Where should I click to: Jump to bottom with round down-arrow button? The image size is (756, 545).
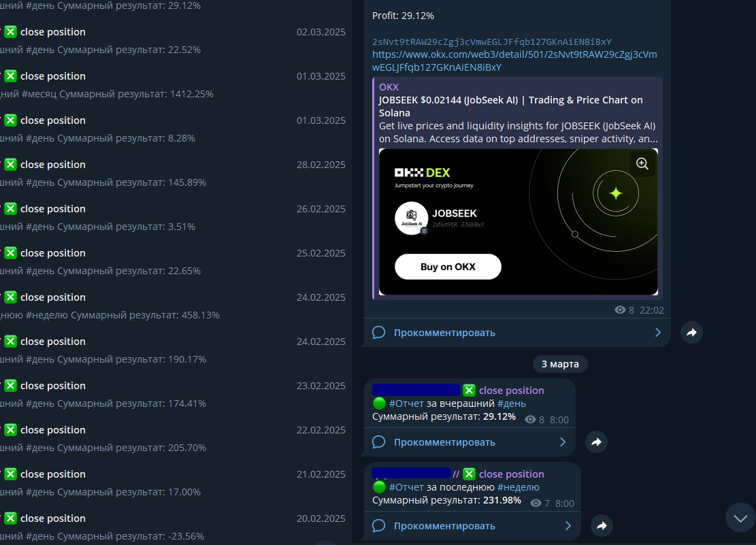pyautogui.click(x=740, y=518)
